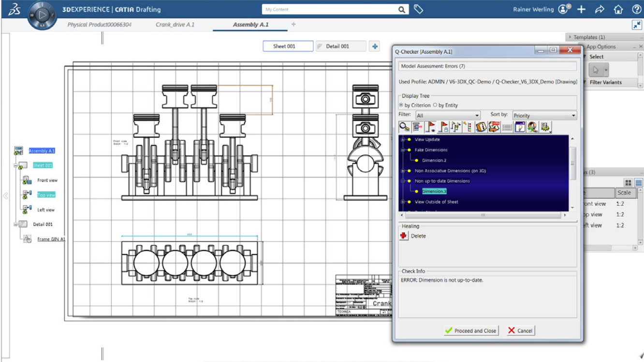Expand Non Associative Dimensions (on 3D) node

coord(403,171)
